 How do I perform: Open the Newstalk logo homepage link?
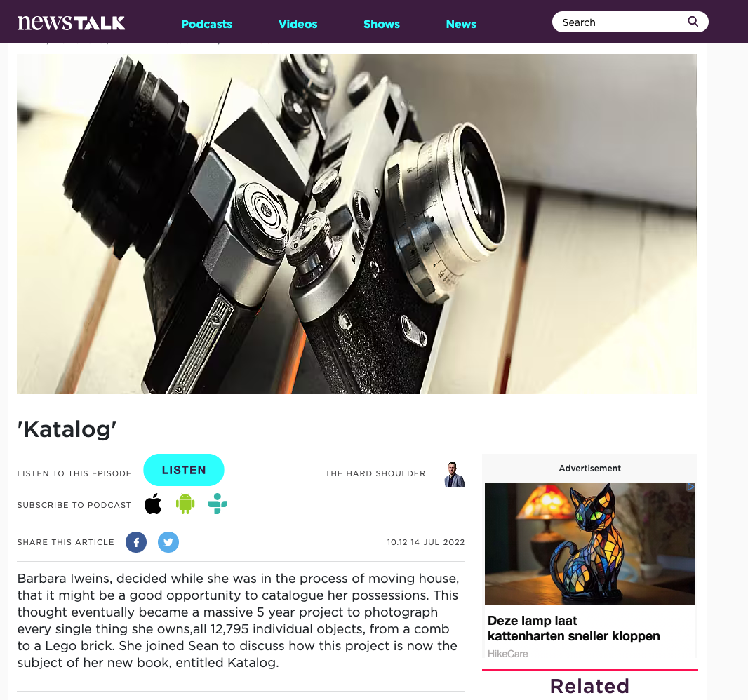coord(71,22)
